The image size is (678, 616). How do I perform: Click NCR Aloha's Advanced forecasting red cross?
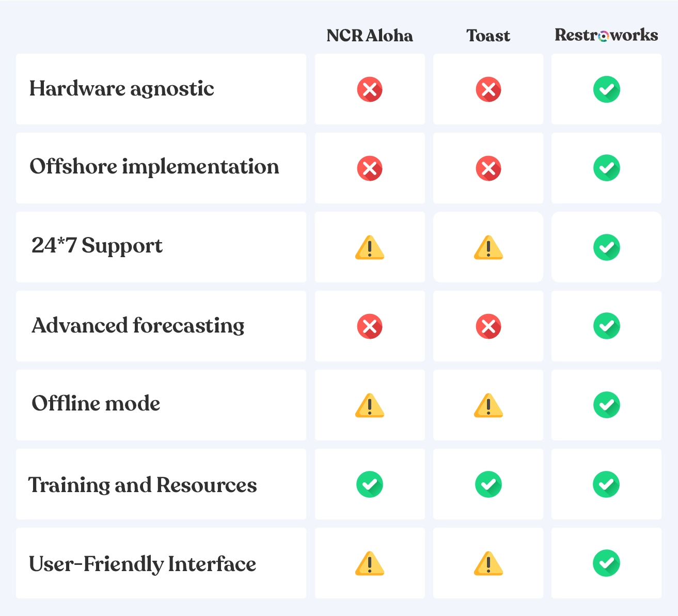[x=370, y=326]
